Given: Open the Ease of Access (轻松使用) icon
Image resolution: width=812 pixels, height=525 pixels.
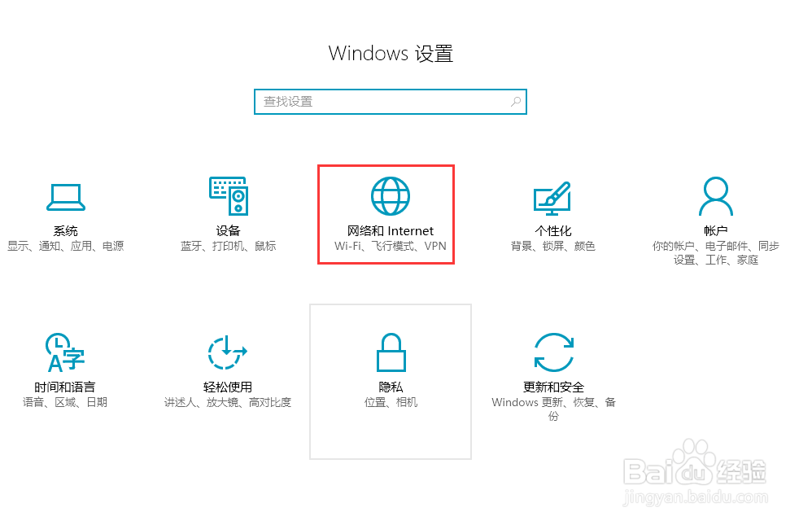Looking at the screenshot, I should (227, 353).
